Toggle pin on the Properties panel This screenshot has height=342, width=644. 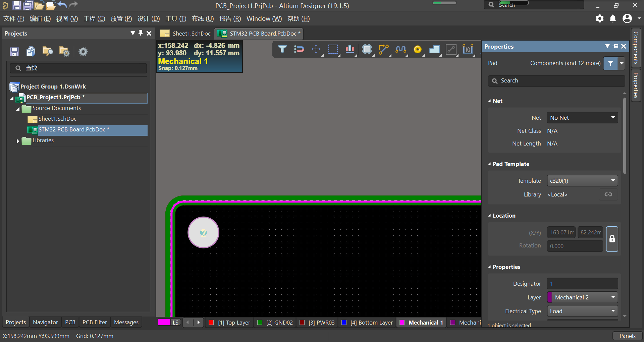pos(615,46)
